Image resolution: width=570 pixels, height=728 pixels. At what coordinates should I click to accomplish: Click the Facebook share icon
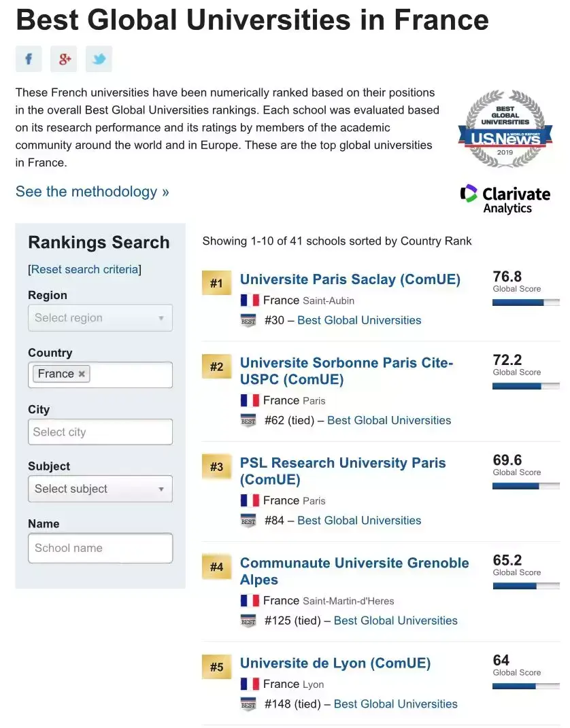[29, 59]
